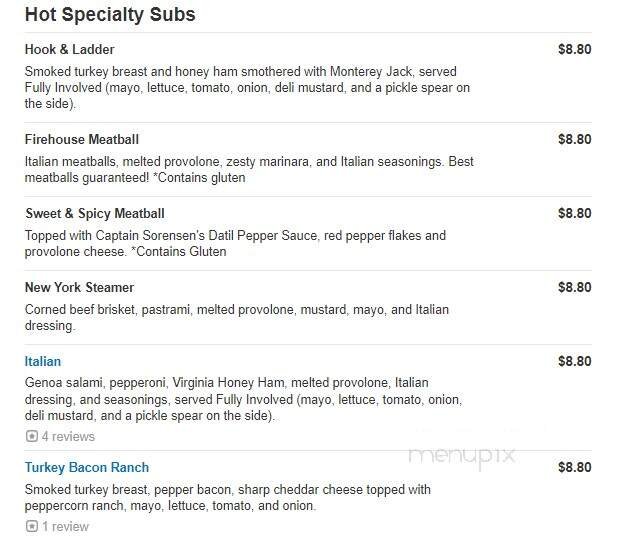The image size is (641, 538).
Task: Open the Turkey Bacon Ranch link
Action: (87, 467)
